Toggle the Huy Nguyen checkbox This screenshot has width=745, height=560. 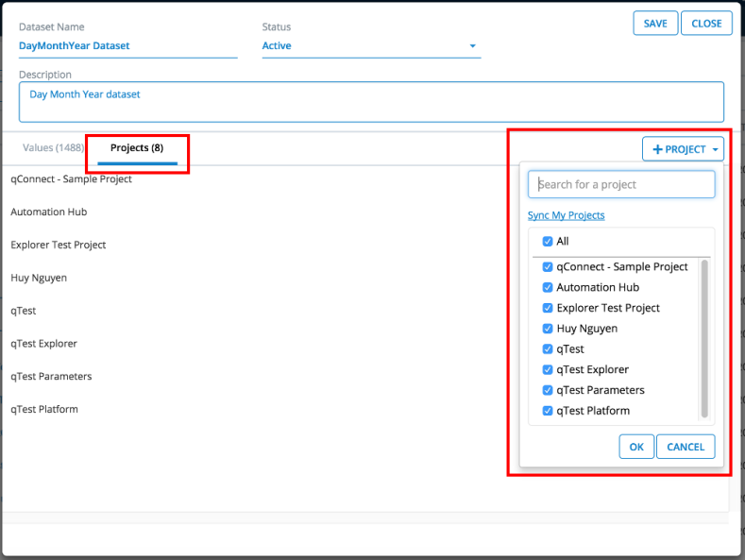(548, 329)
